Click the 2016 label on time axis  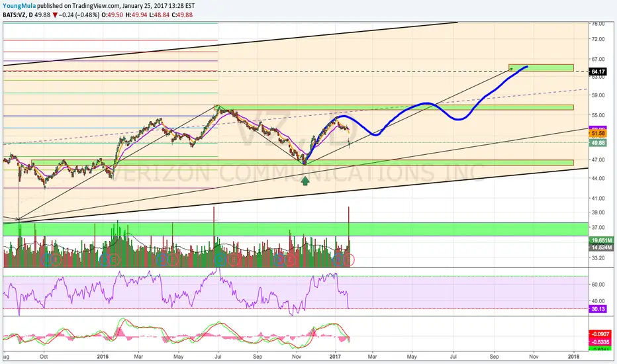[103, 357]
